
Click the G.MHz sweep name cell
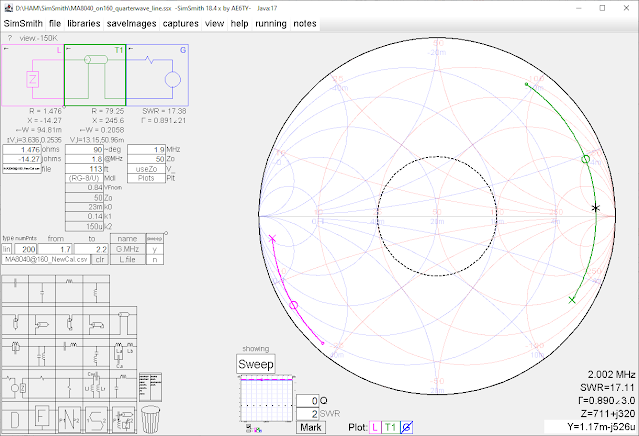pos(128,249)
